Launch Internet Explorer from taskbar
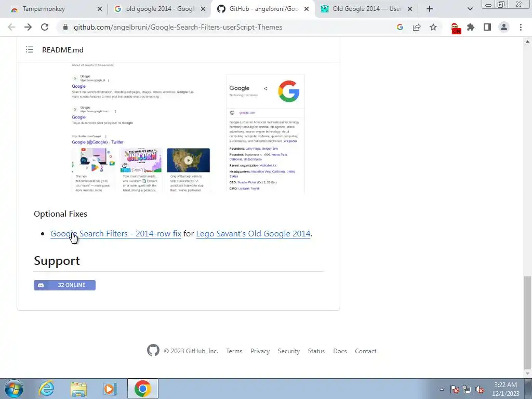 click(46, 389)
